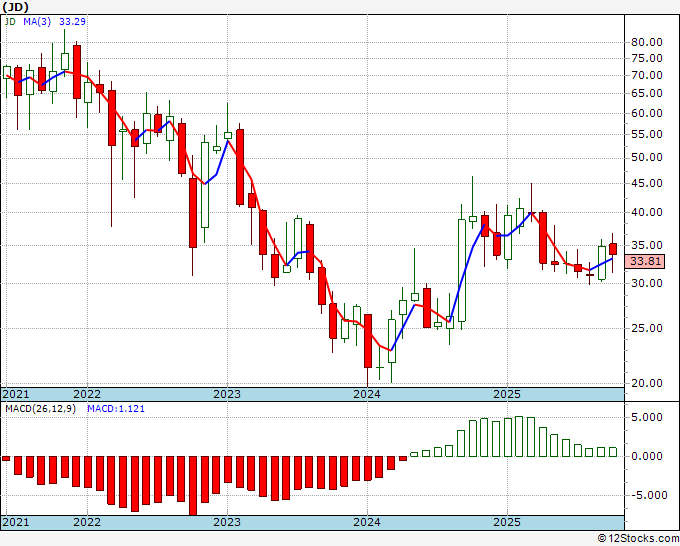Click the current price tag 33.81
This screenshot has height=546, width=680.
pos(645,261)
